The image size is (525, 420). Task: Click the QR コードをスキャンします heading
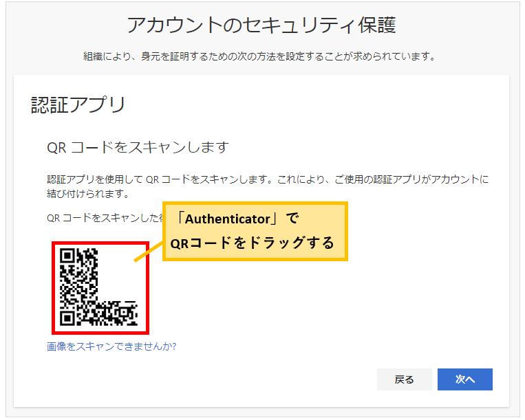(138, 147)
